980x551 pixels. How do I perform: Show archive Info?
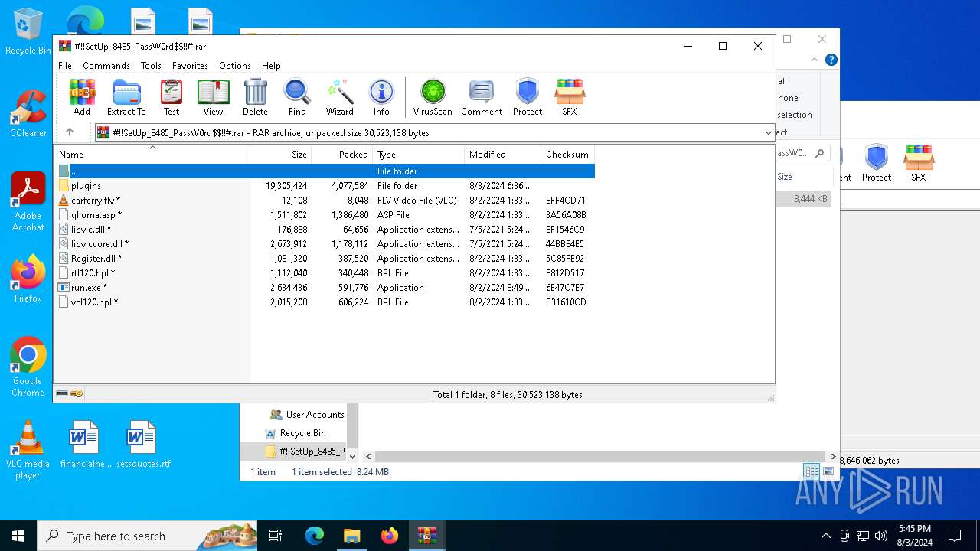381,97
